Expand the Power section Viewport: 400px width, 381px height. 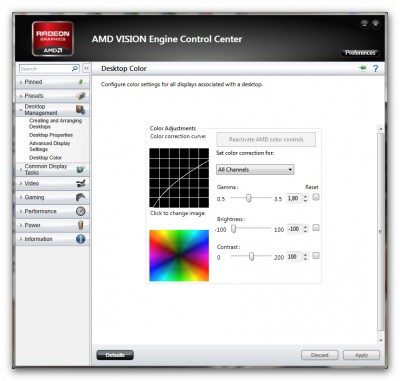(21, 225)
